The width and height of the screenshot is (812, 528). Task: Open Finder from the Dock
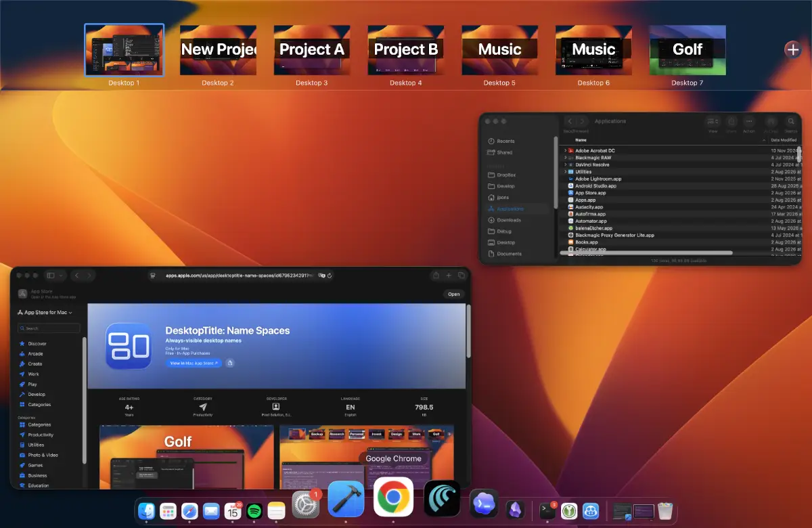(146, 511)
